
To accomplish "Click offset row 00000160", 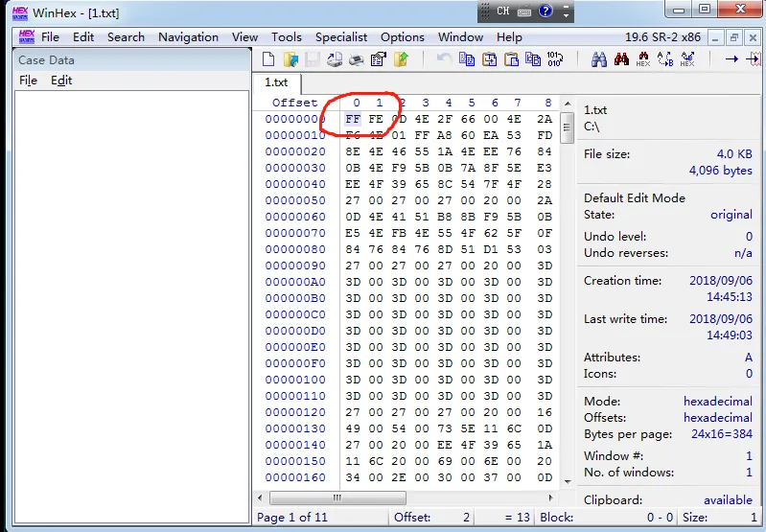I will [x=295, y=477].
